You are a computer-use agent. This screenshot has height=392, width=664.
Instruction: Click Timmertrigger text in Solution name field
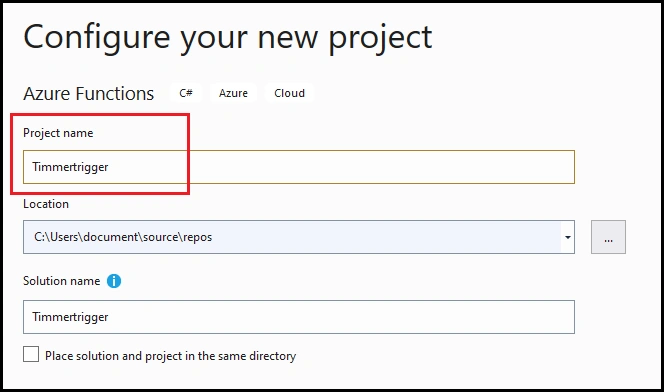pos(70,317)
